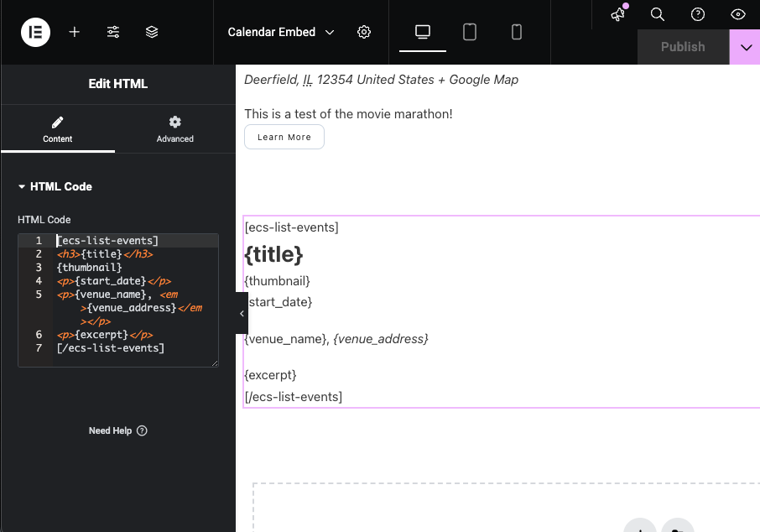Switch to tablet responsive view
The width and height of the screenshot is (760, 532).
pyautogui.click(x=470, y=32)
